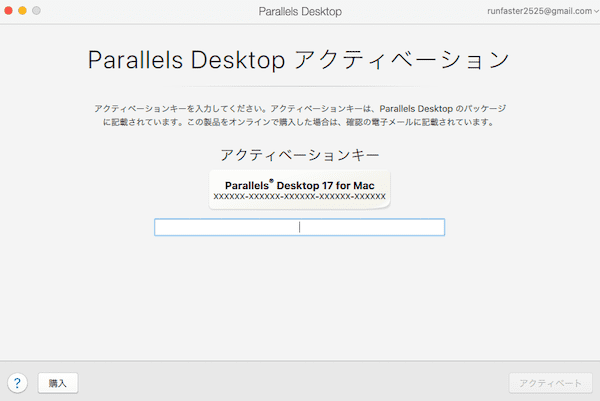Open the runfaster2525@gmail.com account dropdown
The width and height of the screenshot is (600, 401).
coord(542,11)
